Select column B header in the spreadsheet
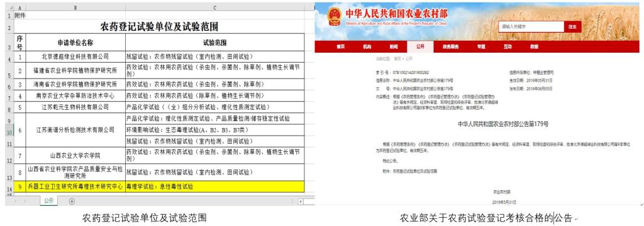The image size is (644, 226). [x=75, y=8]
